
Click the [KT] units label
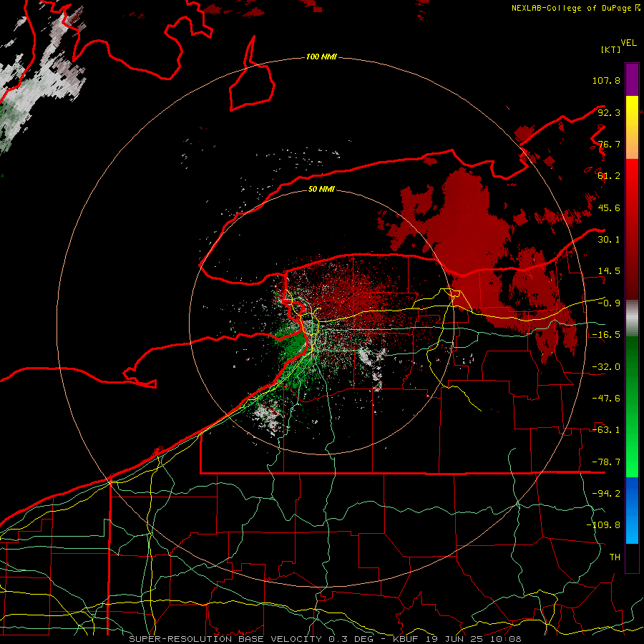click(611, 49)
